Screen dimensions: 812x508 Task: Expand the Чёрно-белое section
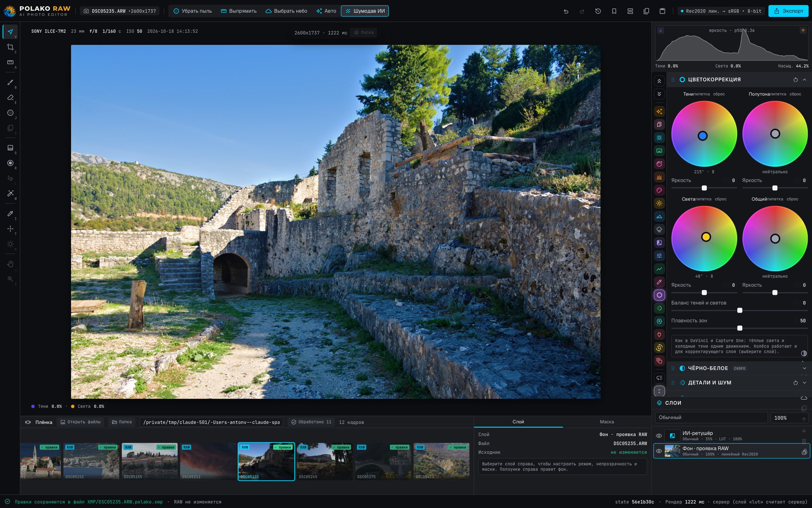coord(805,368)
